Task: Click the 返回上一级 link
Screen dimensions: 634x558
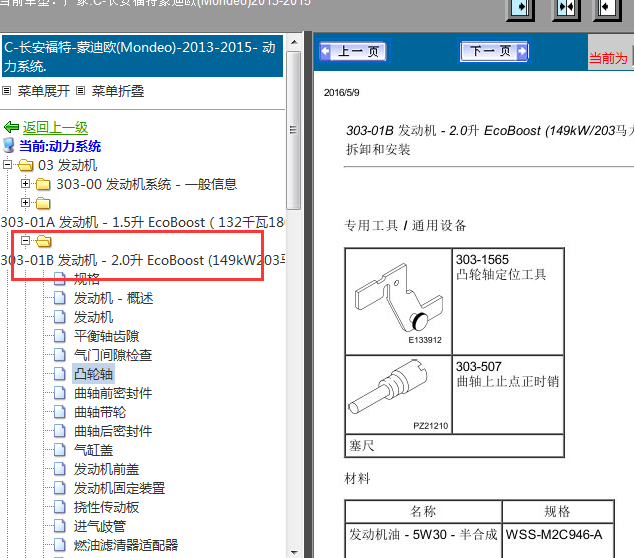Action: (55, 127)
